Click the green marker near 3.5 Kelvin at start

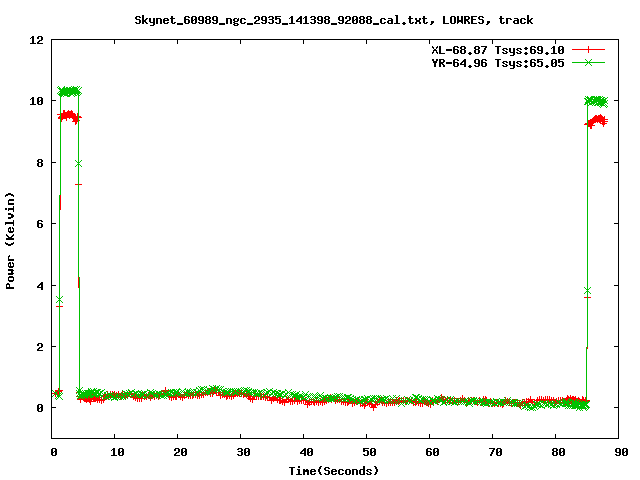pyautogui.click(x=59, y=299)
